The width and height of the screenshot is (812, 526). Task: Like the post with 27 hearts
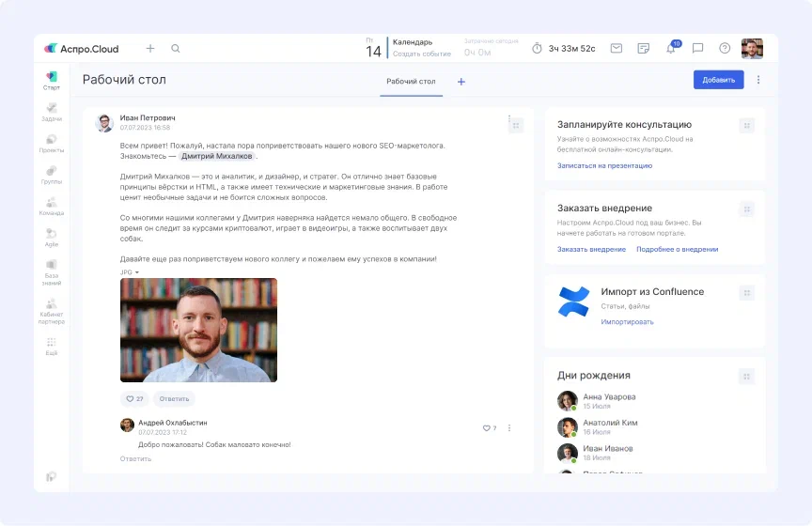click(x=134, y=398)
